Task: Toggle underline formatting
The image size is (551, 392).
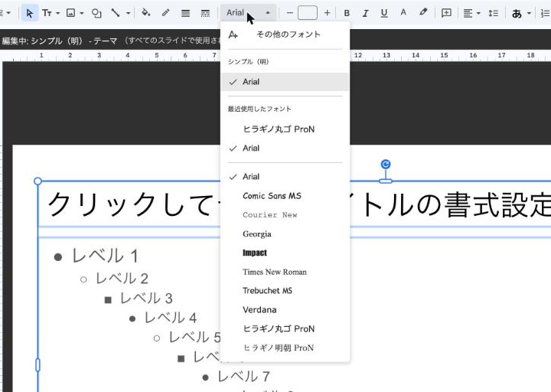Action: click(384, 13)
